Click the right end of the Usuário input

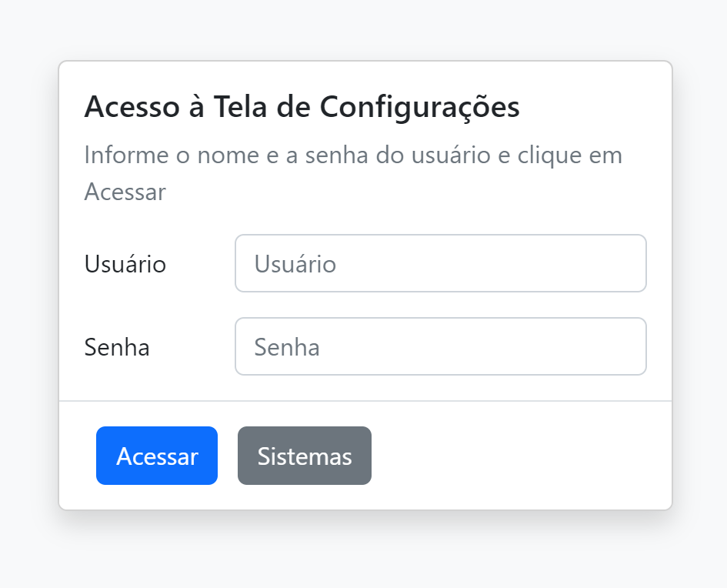(x=623, y=263)
